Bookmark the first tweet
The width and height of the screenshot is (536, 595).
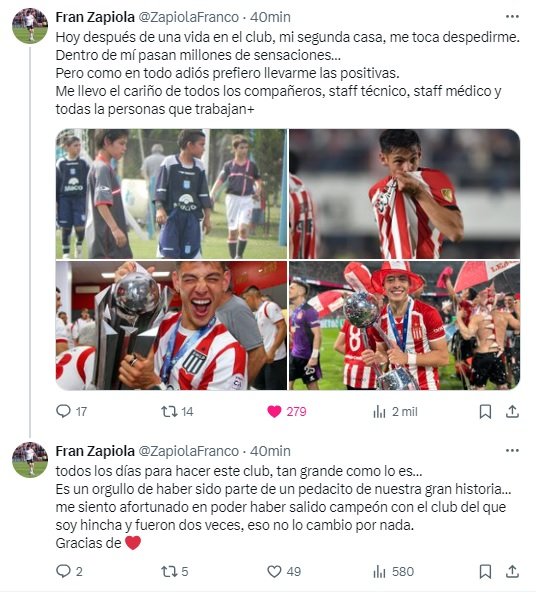coord(485,411)
